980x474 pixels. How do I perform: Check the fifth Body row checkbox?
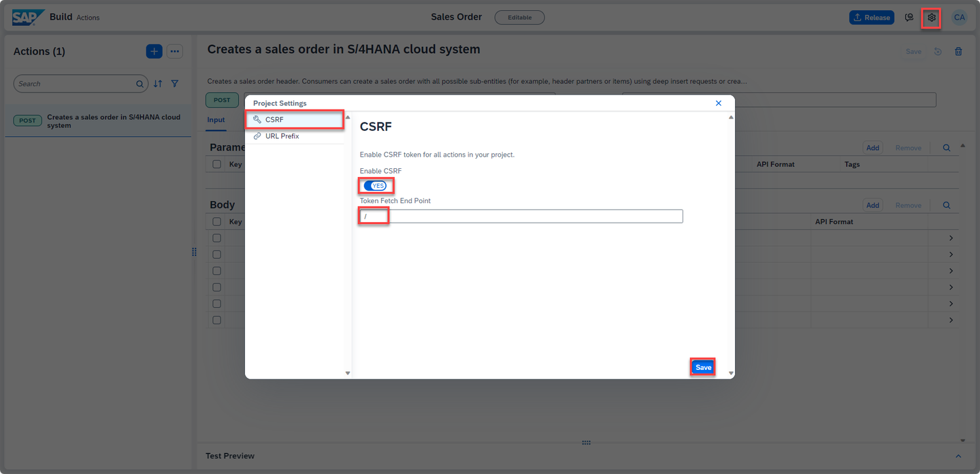pos(216,303)
